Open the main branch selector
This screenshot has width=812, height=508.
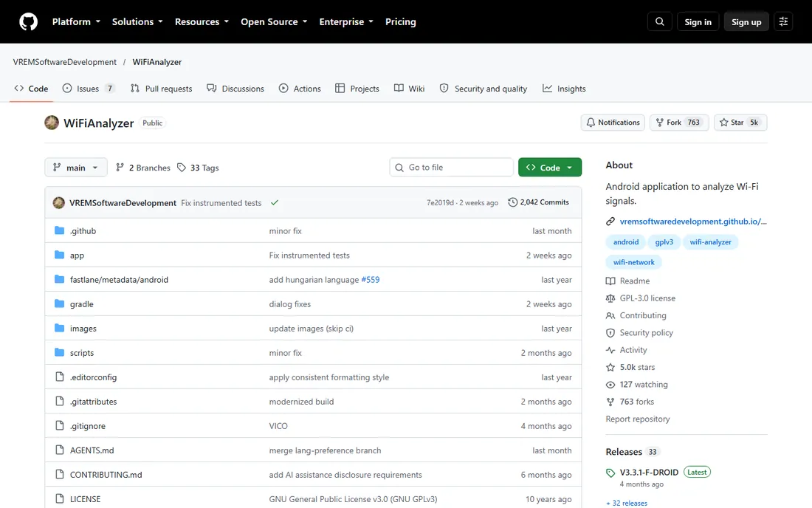pyautogui.click(x=75, y=168)
